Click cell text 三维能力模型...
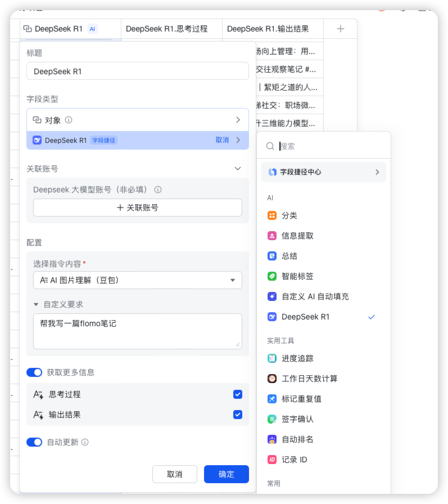This screenshot has width=448, height=504. (x=286, y=123)
